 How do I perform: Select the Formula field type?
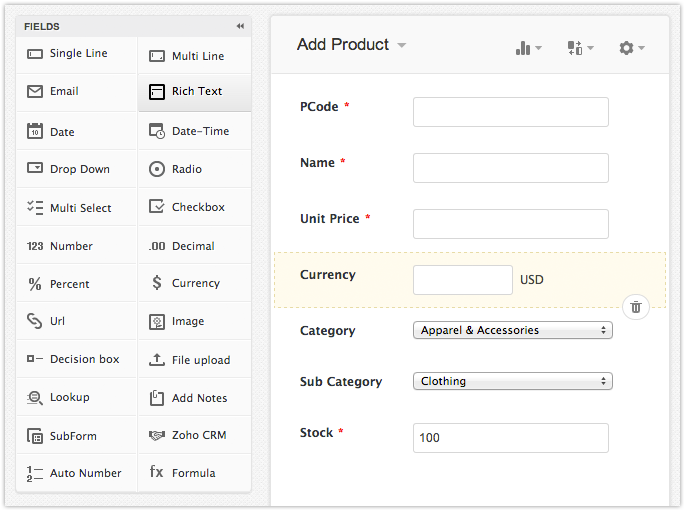(x=195, y=473)
